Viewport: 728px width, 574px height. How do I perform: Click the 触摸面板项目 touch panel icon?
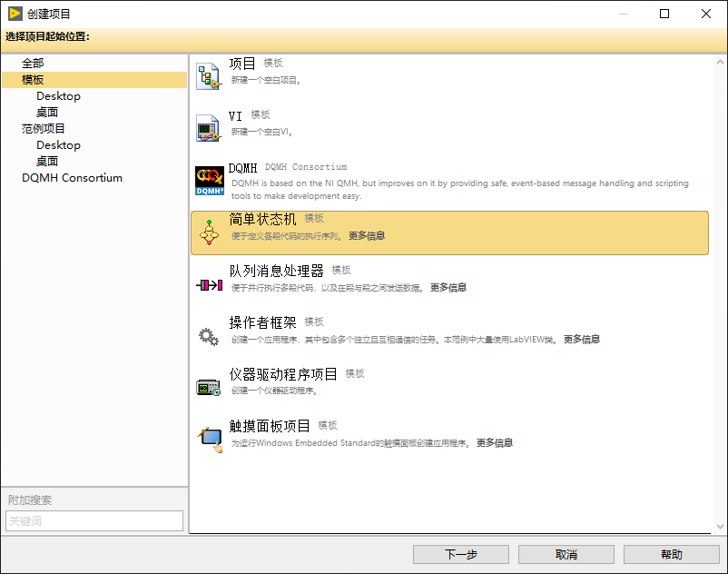210,440
